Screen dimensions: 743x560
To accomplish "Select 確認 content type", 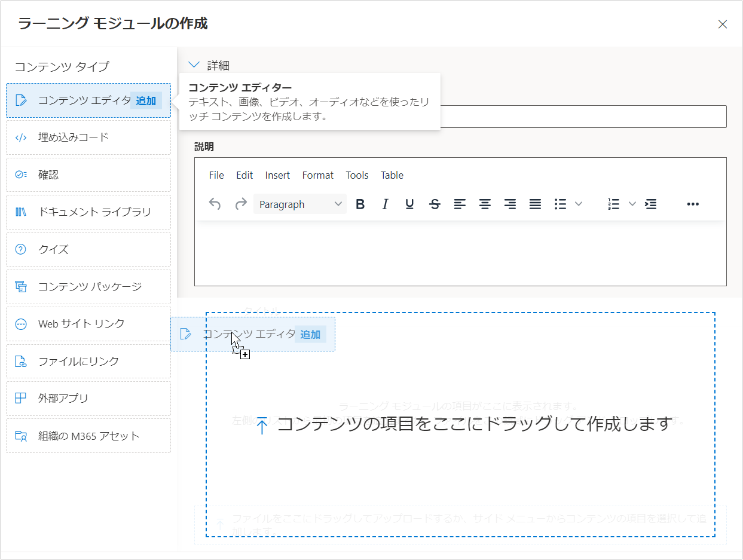I will point(88,175).
